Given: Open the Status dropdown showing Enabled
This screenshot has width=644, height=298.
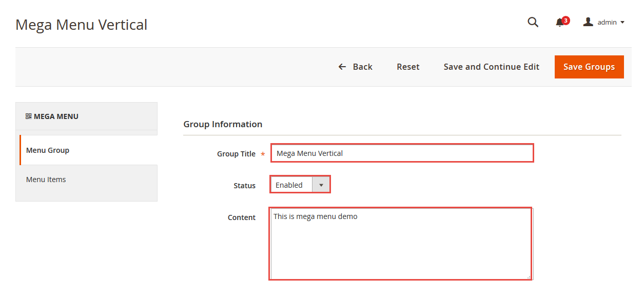Looking at the screenshot, I should click(300, 185).
